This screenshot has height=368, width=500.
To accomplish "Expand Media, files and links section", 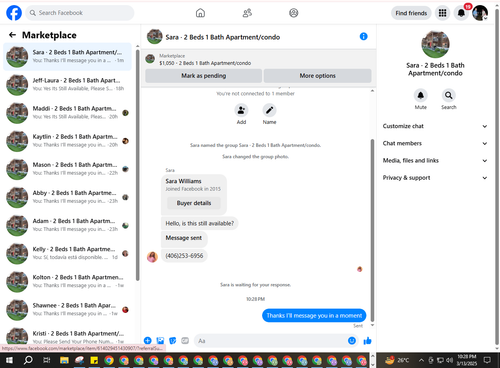I will point(435,160).
